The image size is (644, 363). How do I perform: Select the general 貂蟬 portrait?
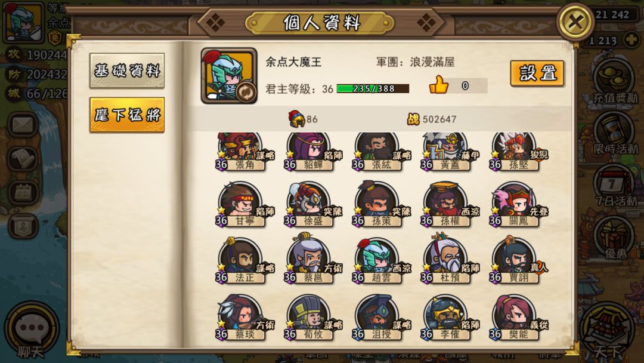point(309,151)
